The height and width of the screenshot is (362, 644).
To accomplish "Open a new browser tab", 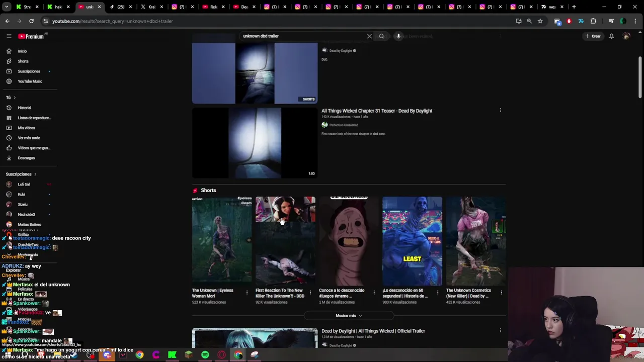I will 574,7.
